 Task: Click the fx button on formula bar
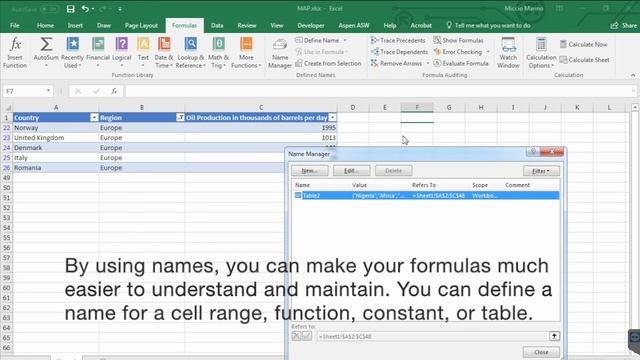[x=114, y=91]
